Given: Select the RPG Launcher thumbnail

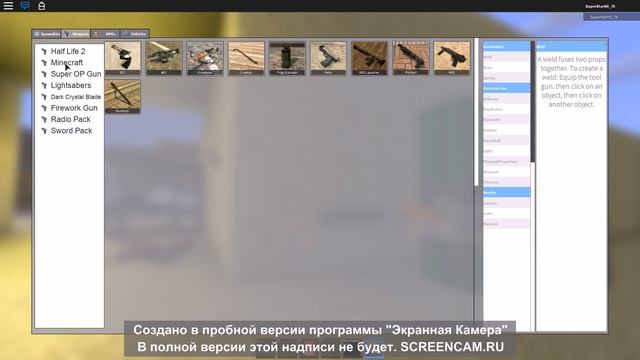Looking at the screenshot, I should click(x=369, y=58).
